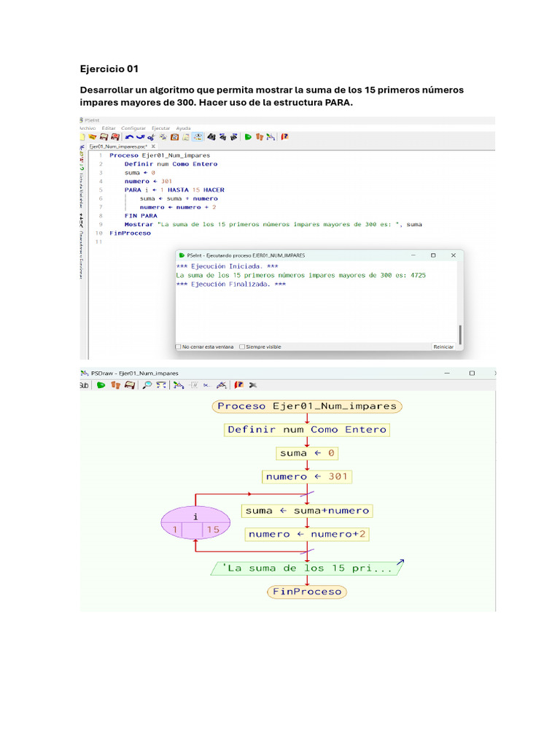Image resolution: width=560 pixels, height=747 pixels.
Task: Click the Save icon in PSDraw toolbar
Action: pyautogui.click(x=129, y=384)
